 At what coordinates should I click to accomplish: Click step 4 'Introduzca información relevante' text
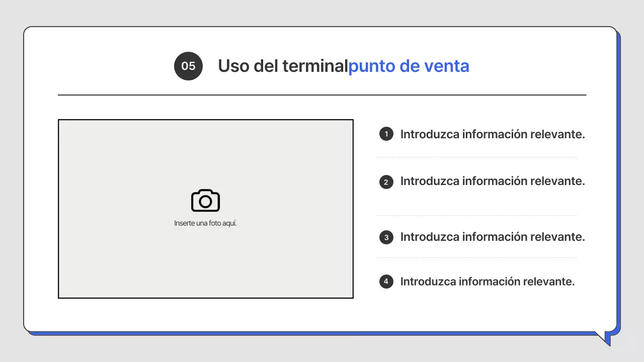click(x=487, y=282)
